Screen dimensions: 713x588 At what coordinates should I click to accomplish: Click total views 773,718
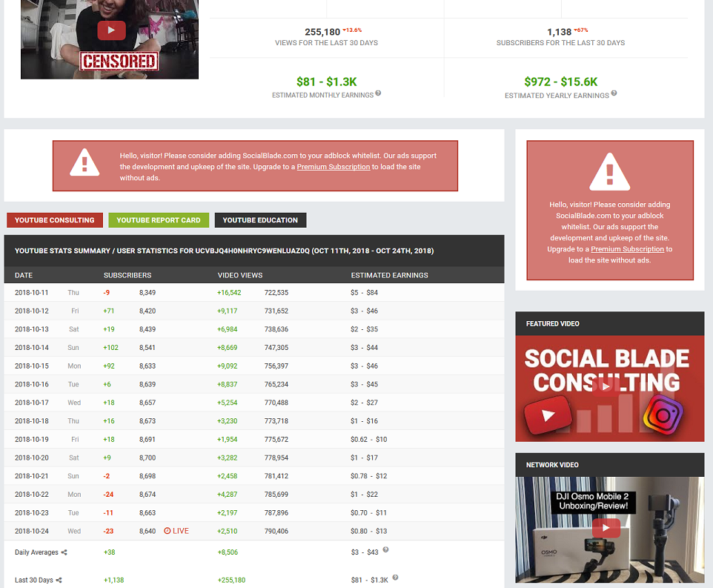tap(276, 421)
